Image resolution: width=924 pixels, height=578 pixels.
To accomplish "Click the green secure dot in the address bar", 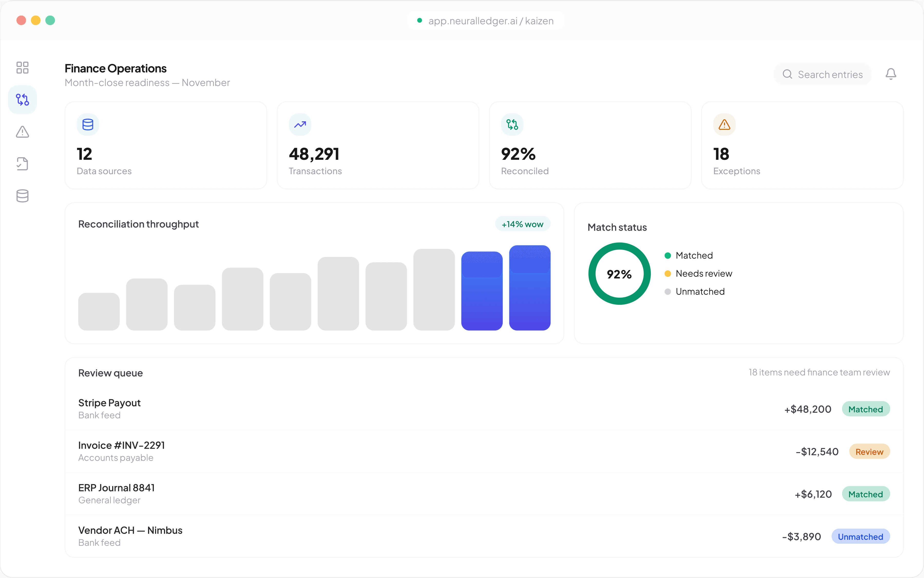I will click(x=420, y=21).
